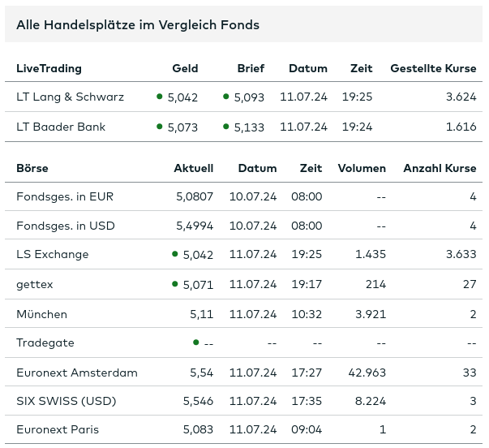Click the Gestellte Kurse column header
Image resolution: width=489 pixels, height=448 pixels.
pos(433,69)
